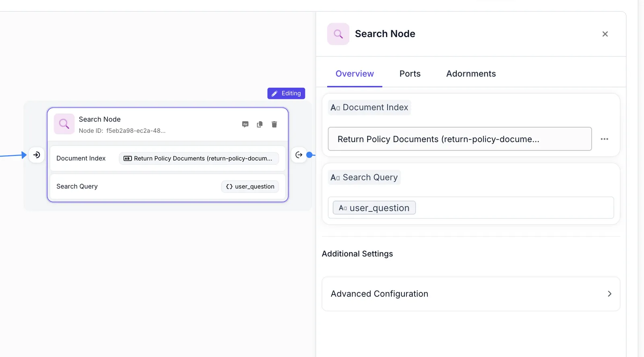Image resolution: width=644 pixels, height=357 pixels.
Task: Click the Search Query row label on node
Action: pyautogui.click(x=77, y=186)
